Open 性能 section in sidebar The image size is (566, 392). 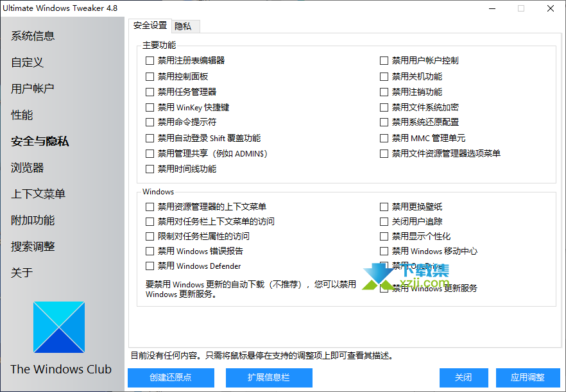point(22,115)
